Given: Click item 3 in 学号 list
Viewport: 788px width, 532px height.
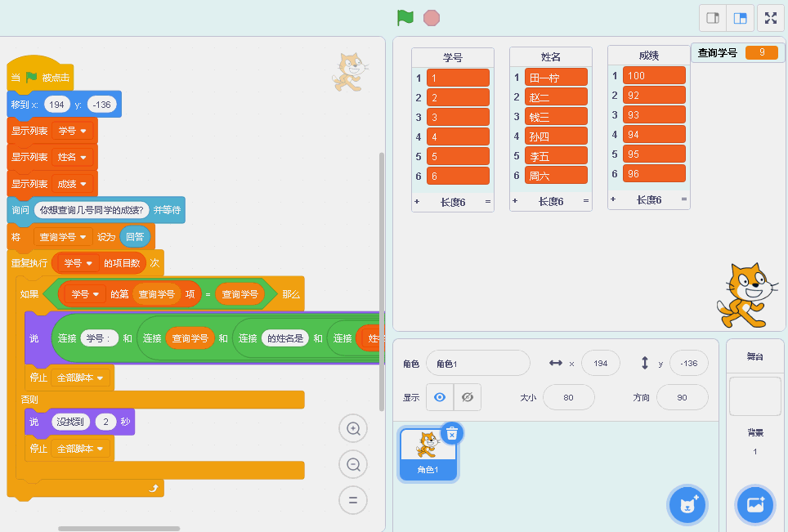Looking at the screenshot, I should tap(458, 118).
